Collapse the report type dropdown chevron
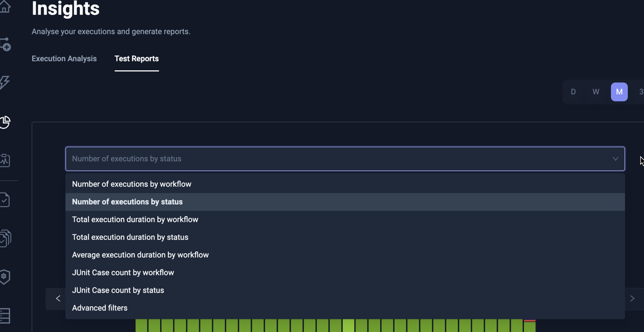Image resolution: width=644 pixels, height=332 pixels. point(615,159)
